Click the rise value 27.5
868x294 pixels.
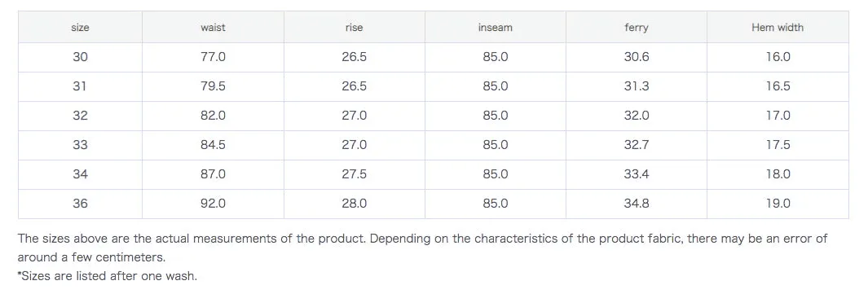click(355, 174)
